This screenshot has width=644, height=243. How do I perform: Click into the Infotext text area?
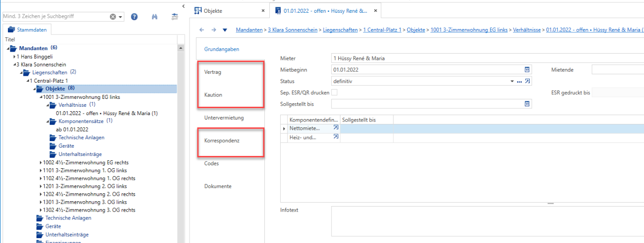click(487, 221)
